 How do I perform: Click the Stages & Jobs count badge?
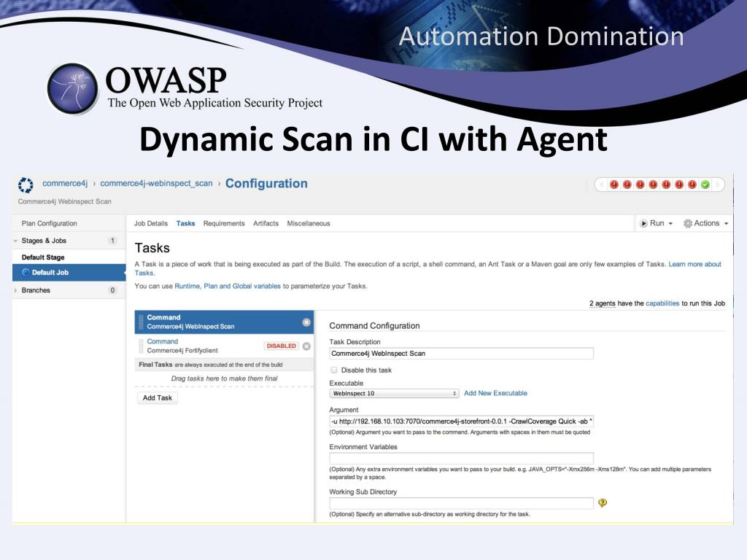(x=112, y=241)
